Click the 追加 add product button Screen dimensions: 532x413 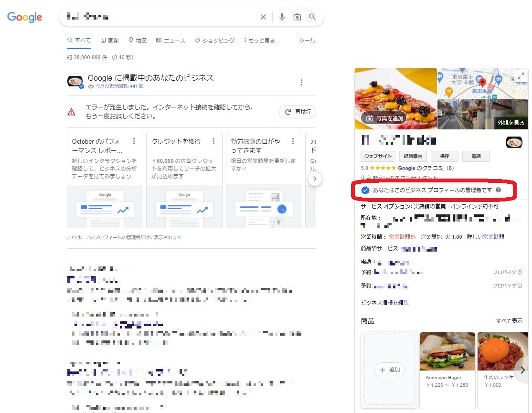pyautogui.click(x=389, y=370)
